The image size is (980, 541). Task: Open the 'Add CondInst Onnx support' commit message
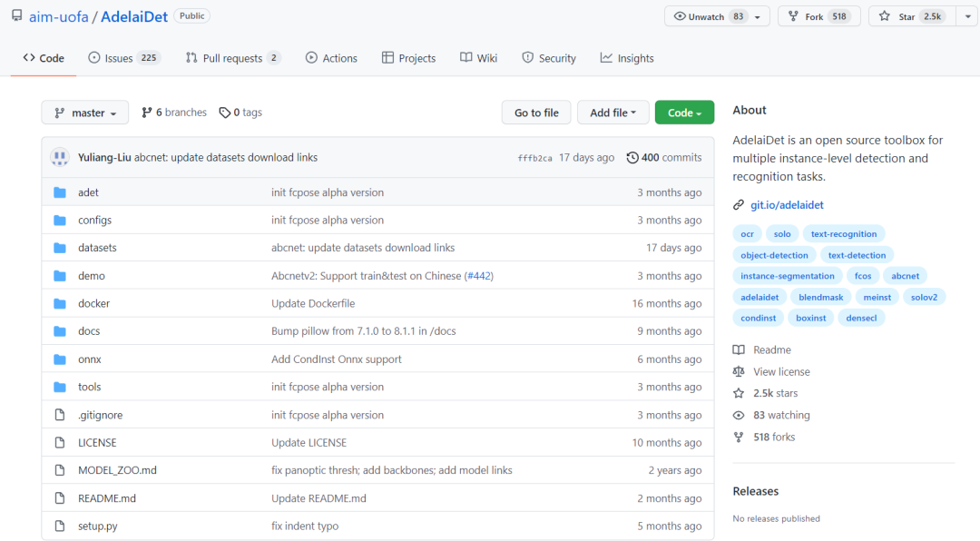[x=337, y=359]
